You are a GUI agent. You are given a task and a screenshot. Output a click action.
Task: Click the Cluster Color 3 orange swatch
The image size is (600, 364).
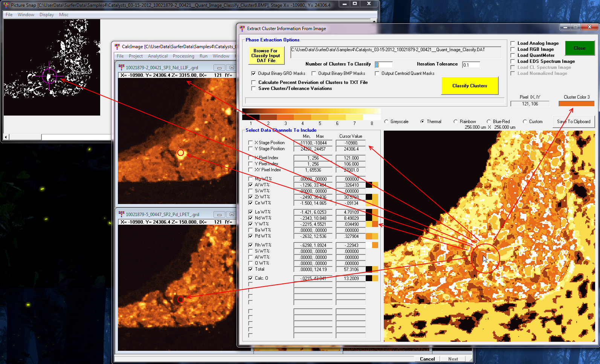coord(576,104)
